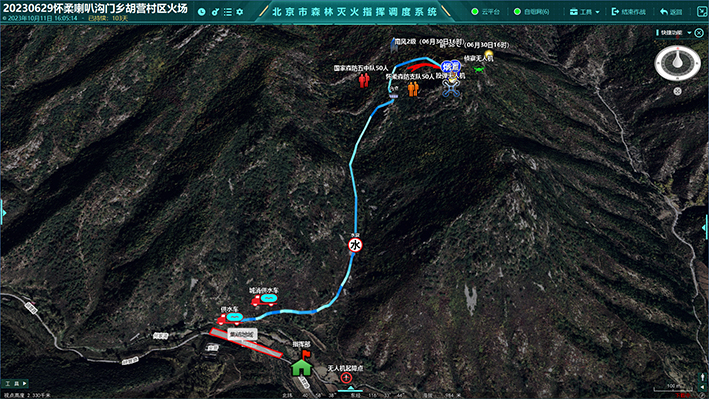The width and height of the screenshot is (709, 399).
Task: Click the clock history icon in header
Action: 202,12
